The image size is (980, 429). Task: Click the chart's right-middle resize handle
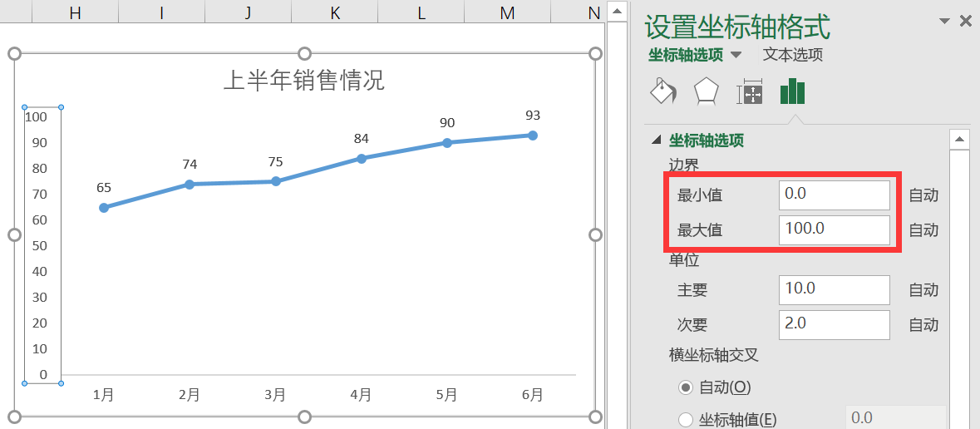click(595, 235)
